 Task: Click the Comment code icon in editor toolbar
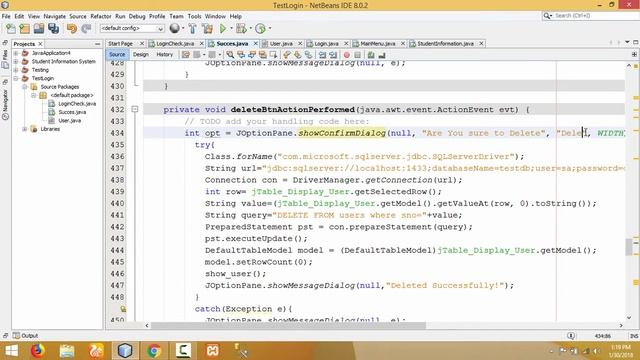[371, 55]
